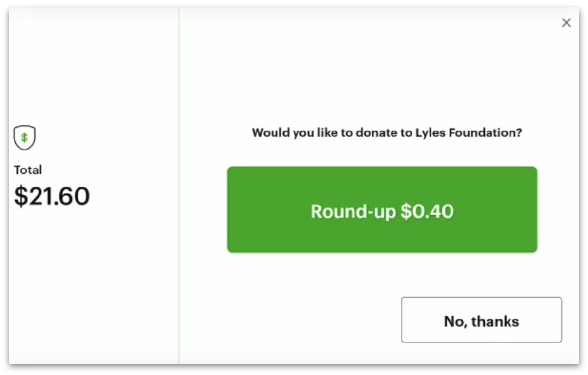Tap the Lyles Foundation question text

coord(387,132)
